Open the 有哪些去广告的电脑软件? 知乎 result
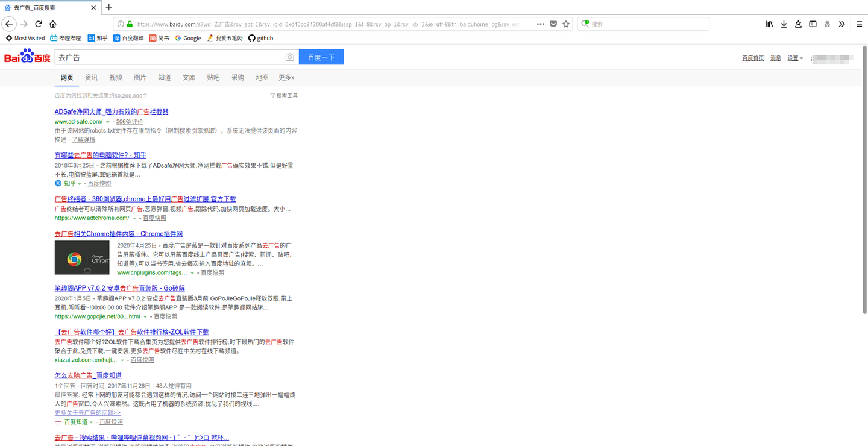The height and width of the screenshot is (446, 868). [101, 155]
